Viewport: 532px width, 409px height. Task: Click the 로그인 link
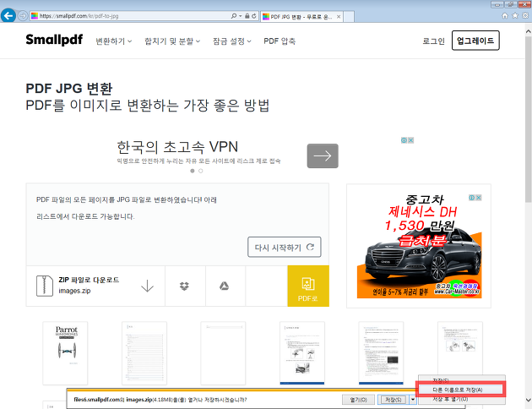coord(433,41)
